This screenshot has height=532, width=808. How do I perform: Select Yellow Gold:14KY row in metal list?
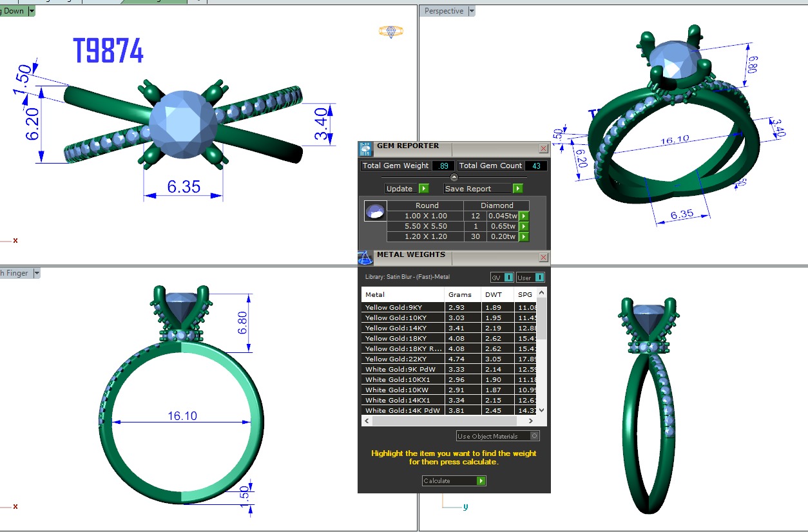(x=403, y=328)
